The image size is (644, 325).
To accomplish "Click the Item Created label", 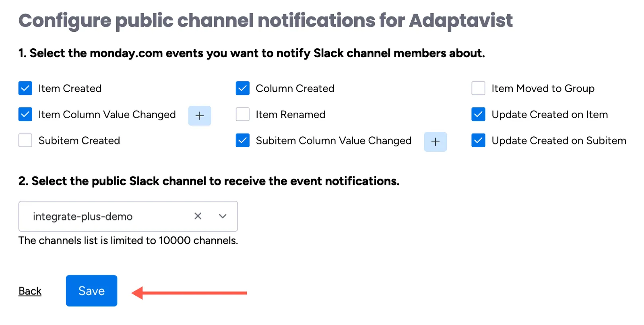I will (70, 88).
